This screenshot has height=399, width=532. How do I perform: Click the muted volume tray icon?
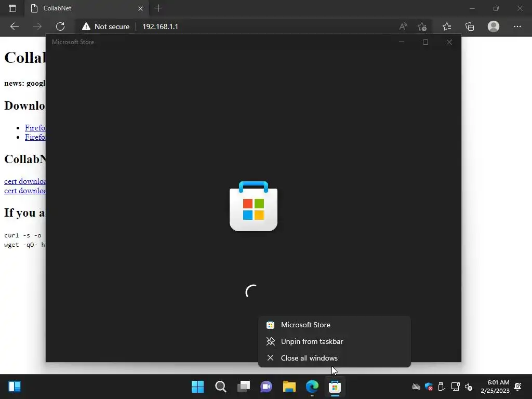(x=469, y=387)
